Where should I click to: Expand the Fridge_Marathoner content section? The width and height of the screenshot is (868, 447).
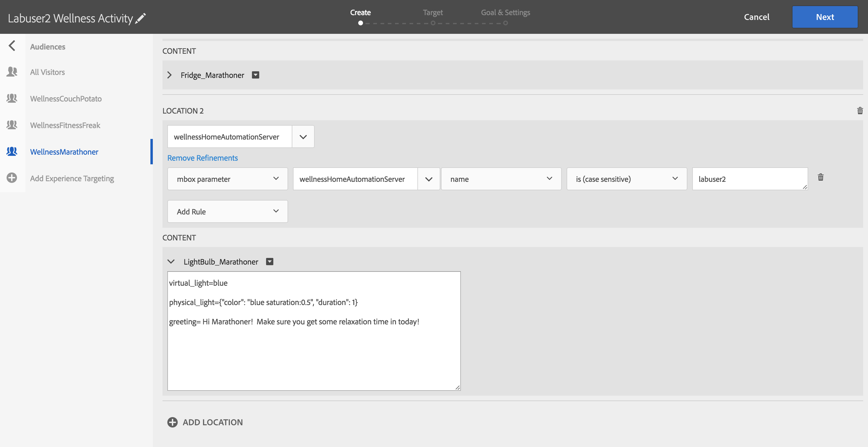[x=169, y=75]
